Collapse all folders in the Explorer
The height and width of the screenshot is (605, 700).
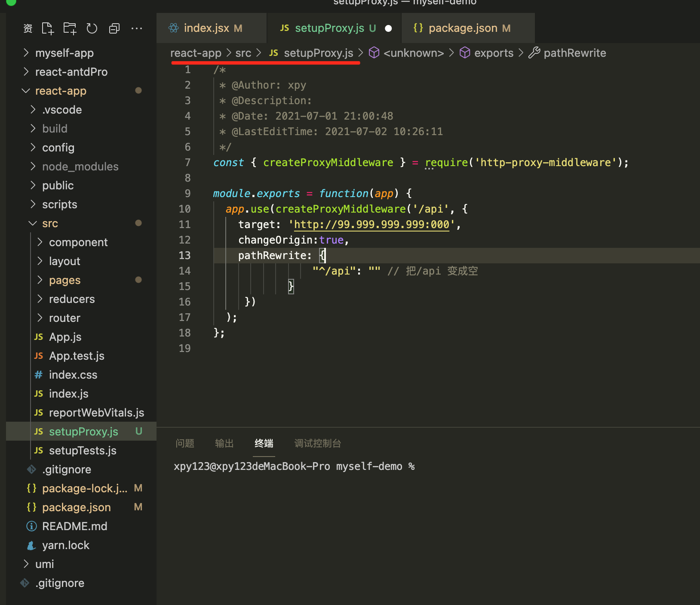coord(114,28)
